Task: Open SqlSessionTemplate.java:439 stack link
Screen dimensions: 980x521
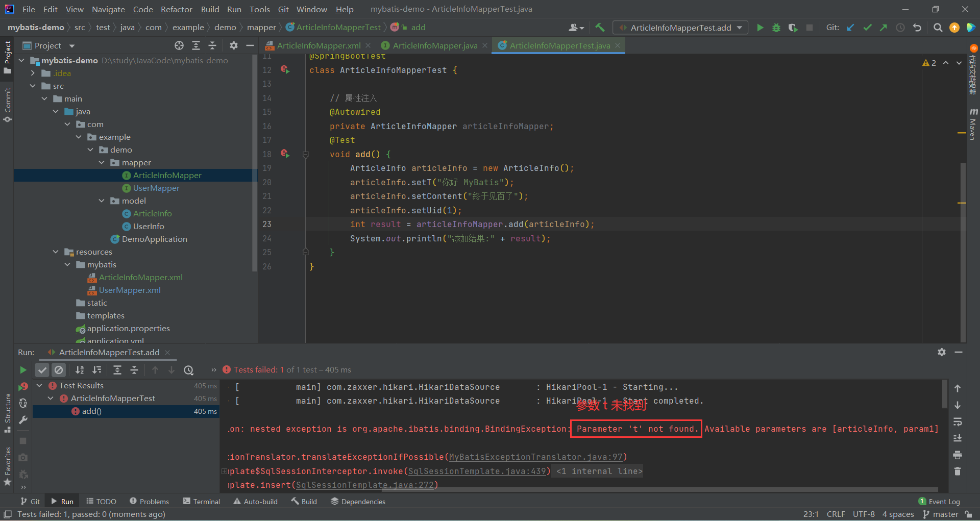Action: coord(477,471)
